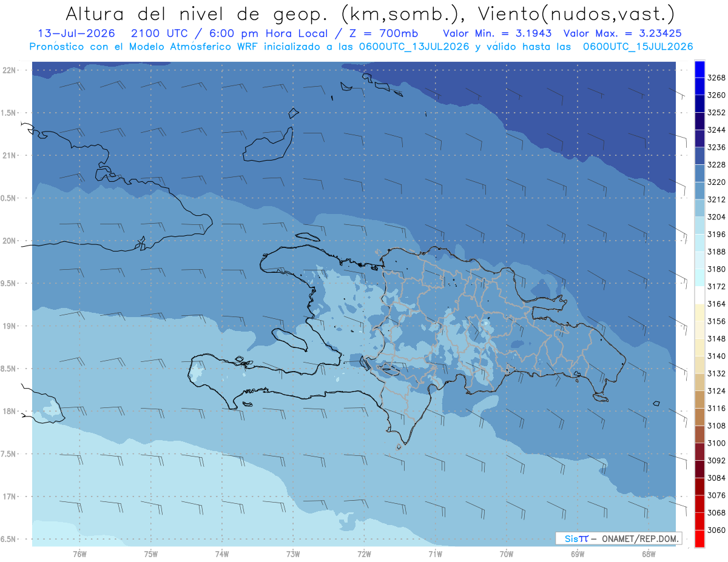Click the "3236" colorbar value
The height and width of the screenshot is (562, 728).
tap(716, 147)
